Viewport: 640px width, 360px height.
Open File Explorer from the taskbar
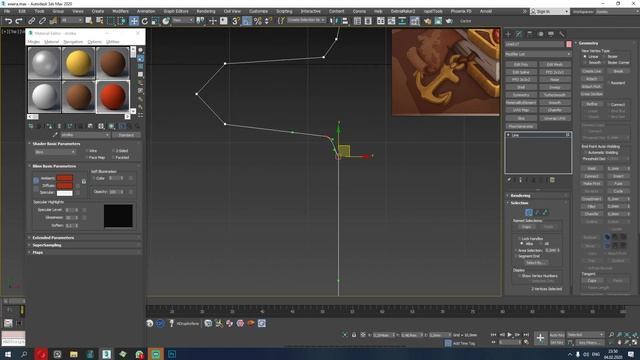74,354
